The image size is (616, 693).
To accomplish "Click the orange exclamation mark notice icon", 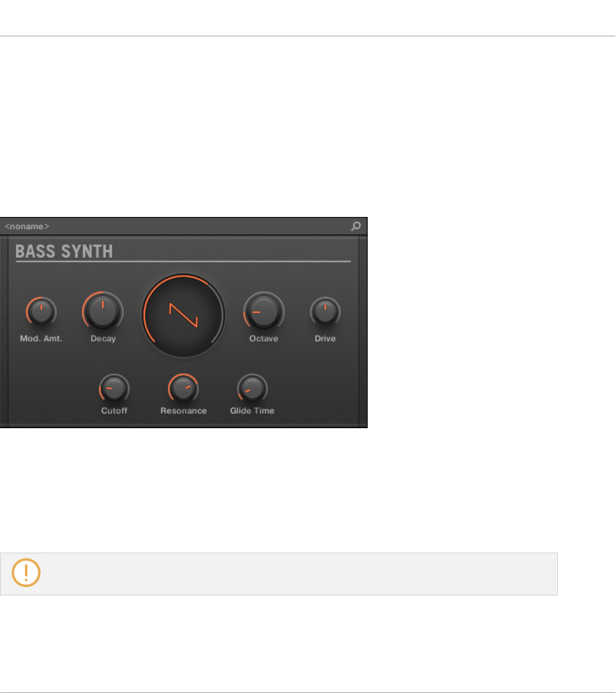I will pos(26,573).
